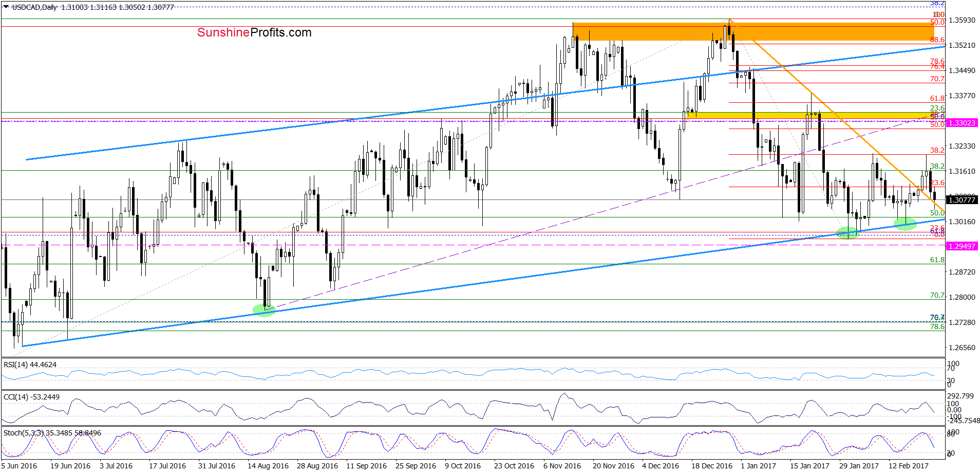Viewport: 980px width, 473px height.
Task: Click the 9 Oct 2016 date label
Action: [x=463, y=466]
